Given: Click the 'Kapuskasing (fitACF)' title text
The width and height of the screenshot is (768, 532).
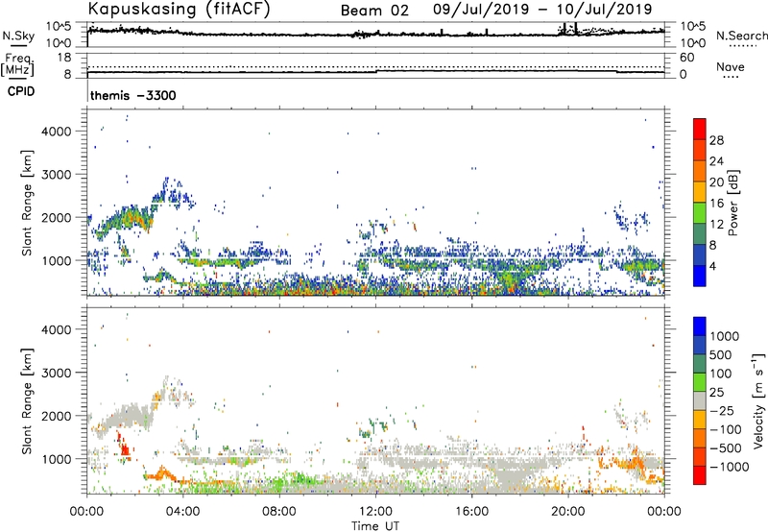Looking at the screenshot, I should [x=180, y=10].
